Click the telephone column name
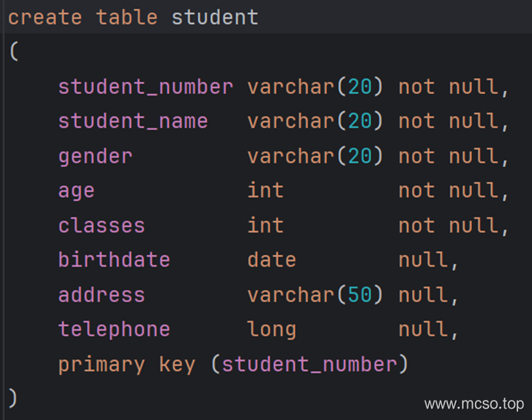The height and width of the screenshot is (420, 532). [114, 329]
